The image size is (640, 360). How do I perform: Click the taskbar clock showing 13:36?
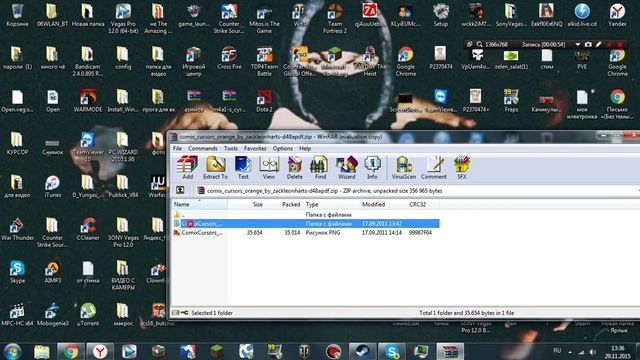coord(617,352)
